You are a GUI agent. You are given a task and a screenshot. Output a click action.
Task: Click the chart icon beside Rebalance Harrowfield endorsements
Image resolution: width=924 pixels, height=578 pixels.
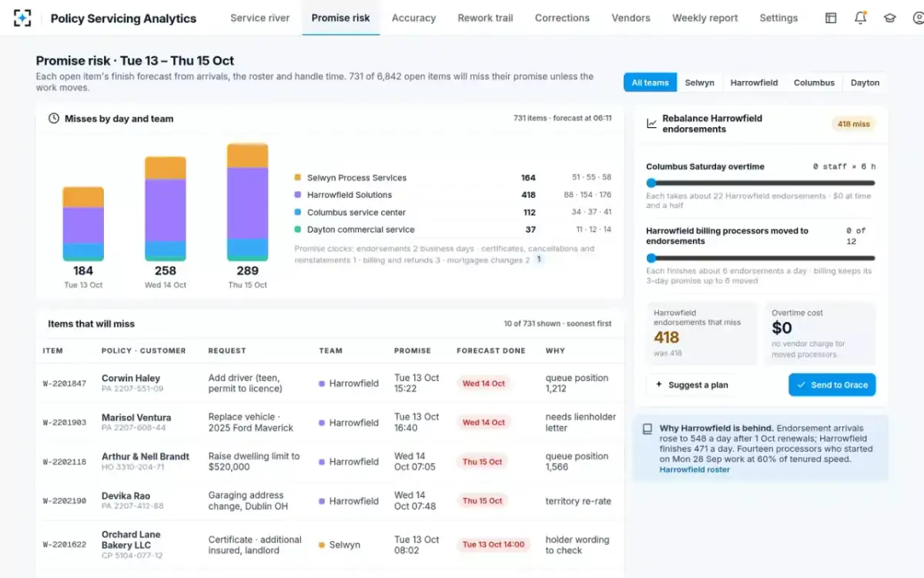pos(651,123)
